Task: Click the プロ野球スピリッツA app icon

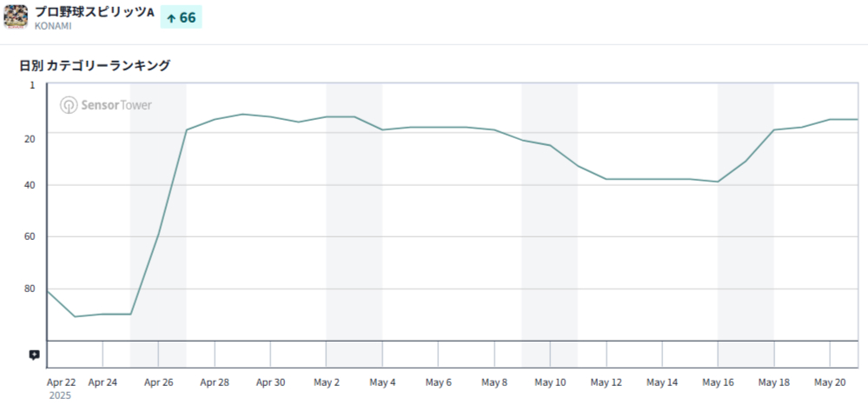Action: [x=16, y=17]
